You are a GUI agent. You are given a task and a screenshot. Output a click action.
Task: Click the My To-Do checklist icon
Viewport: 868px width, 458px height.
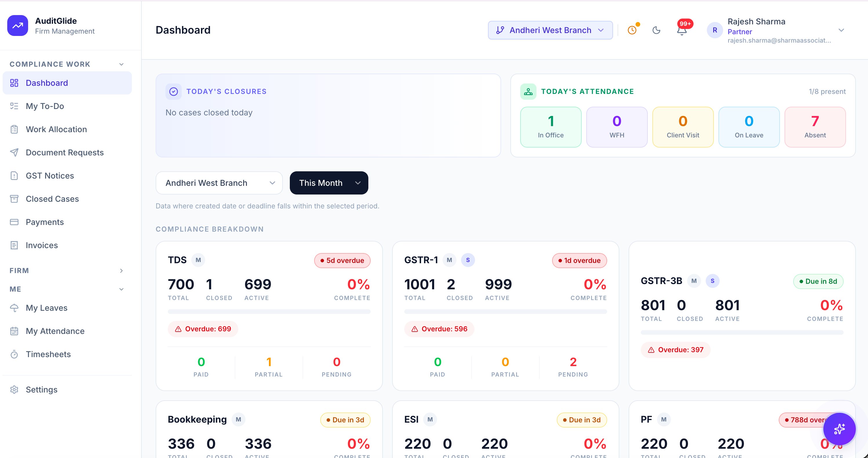tap(14, 106)
